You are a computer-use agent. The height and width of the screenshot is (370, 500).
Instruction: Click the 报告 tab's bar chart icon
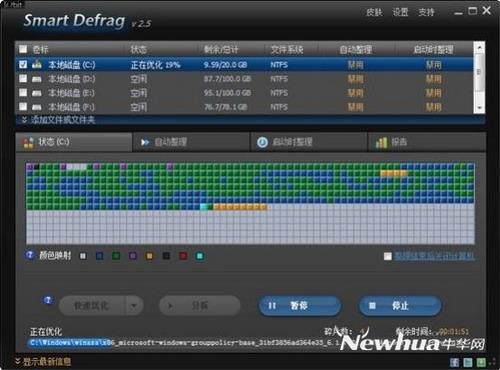[381, 142]
